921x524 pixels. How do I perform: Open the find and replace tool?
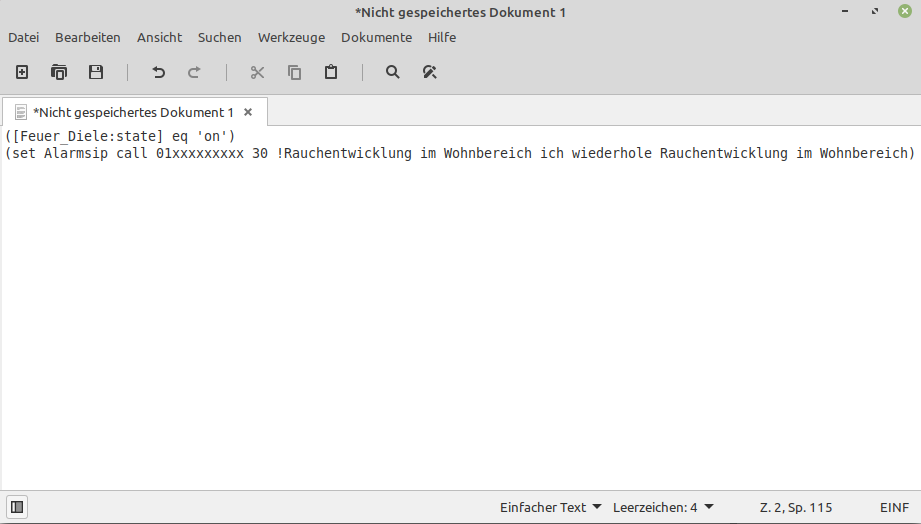(x=430, y=72)
